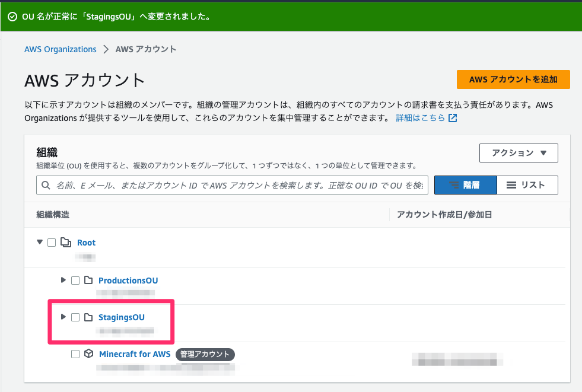
Task: Open the StagingsOU link
Action: tap(122, 317)
